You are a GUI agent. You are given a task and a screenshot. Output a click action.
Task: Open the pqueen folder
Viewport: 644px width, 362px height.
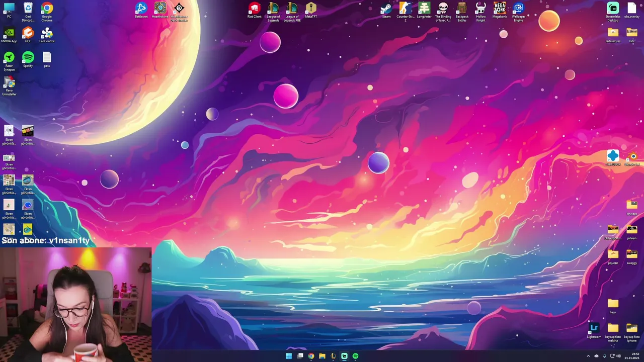point(613,256)
